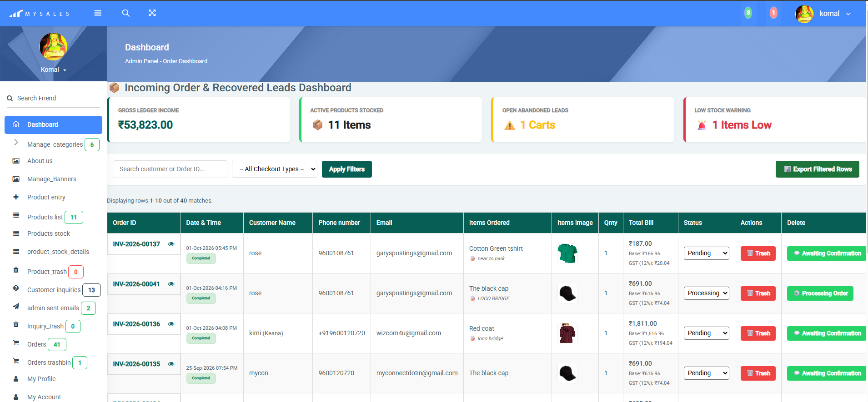
Task: Click the trash bin icon beside Product_trash
Action: (16, 270)
